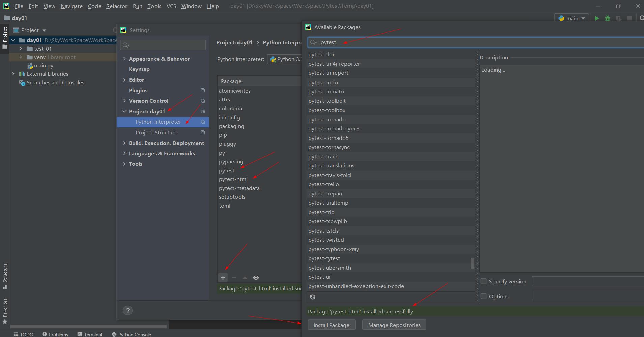
Task: Open the Terminal tool window
Action: (x=90, y=334)
